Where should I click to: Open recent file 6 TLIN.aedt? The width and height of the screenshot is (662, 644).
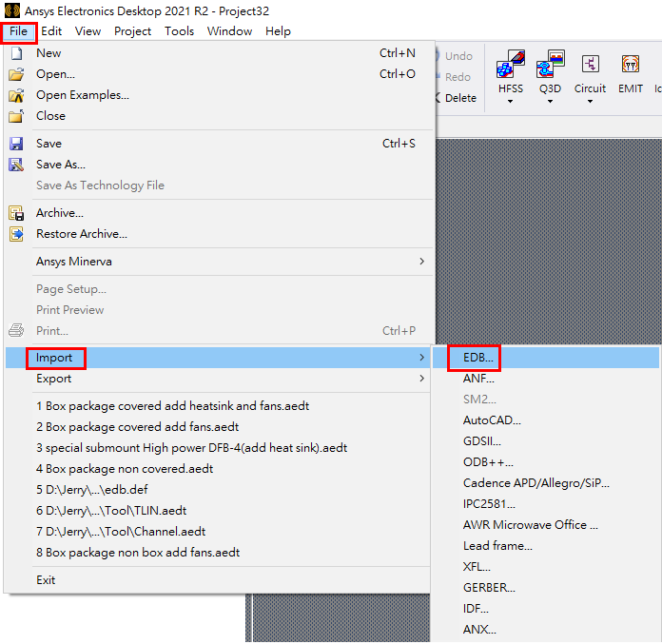[x=218, y=511]
